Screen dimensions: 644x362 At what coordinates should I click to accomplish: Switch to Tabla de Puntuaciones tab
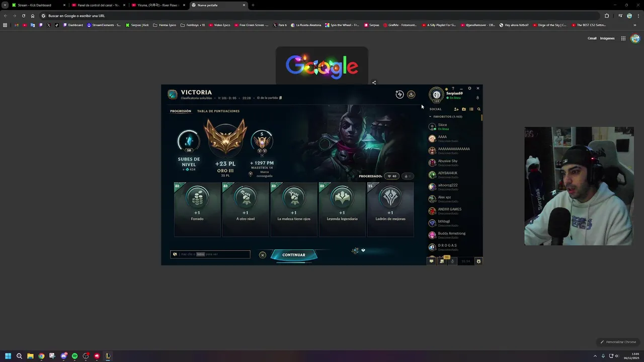point(218,111)
